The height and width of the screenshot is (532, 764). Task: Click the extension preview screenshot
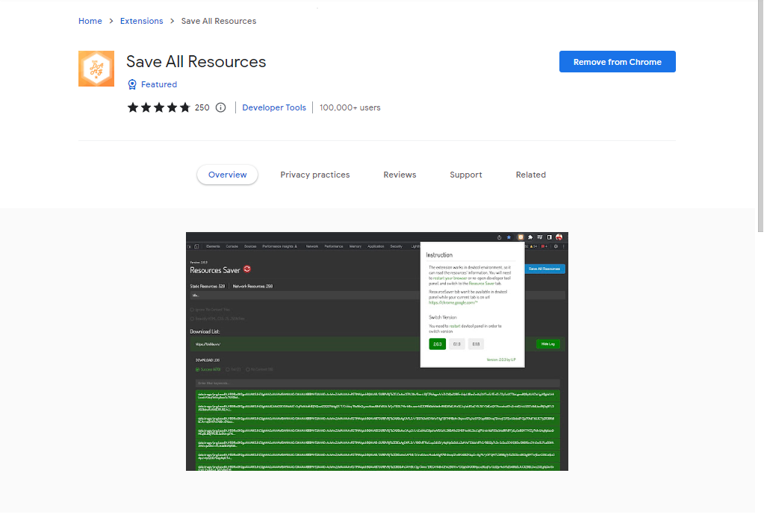(376, 351)
